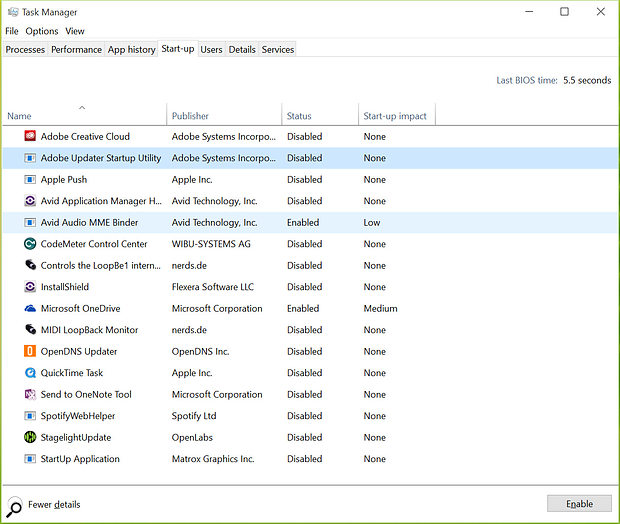Viewport: 620px width, 524px height.
Task: Switch to the Performance tab
Action: pyautogui.click(x=76, y=49)
